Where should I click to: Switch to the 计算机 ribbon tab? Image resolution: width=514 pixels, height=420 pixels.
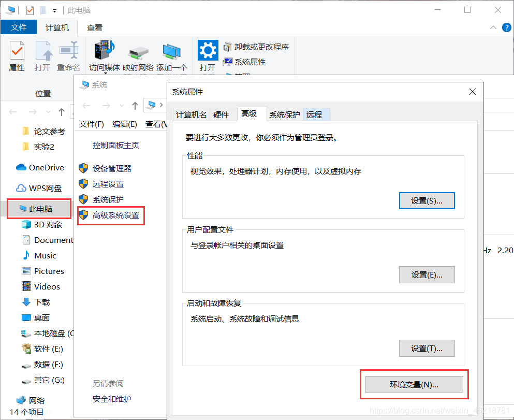pyautogui.click(x=57, y=27)
